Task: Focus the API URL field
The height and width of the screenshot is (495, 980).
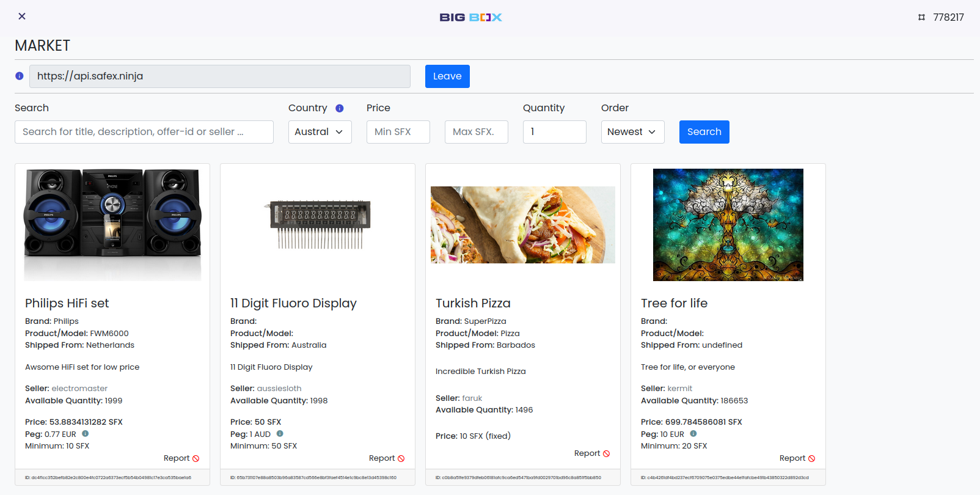Action: tap(220, 76)
